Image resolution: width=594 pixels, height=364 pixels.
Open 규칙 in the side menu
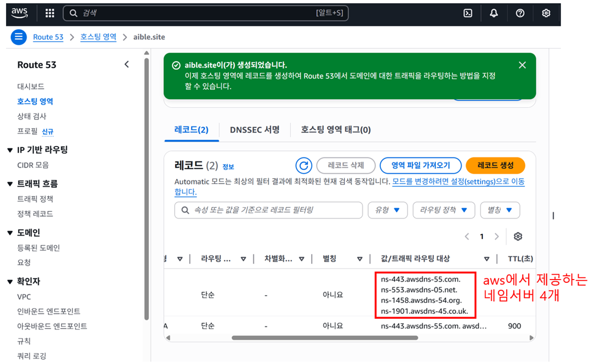point(24,341)
